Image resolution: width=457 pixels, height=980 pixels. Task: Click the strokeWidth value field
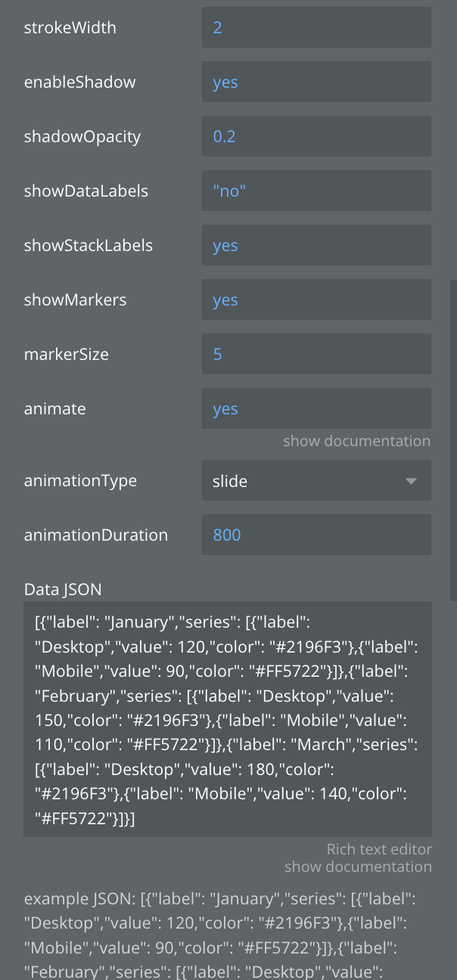316,28
